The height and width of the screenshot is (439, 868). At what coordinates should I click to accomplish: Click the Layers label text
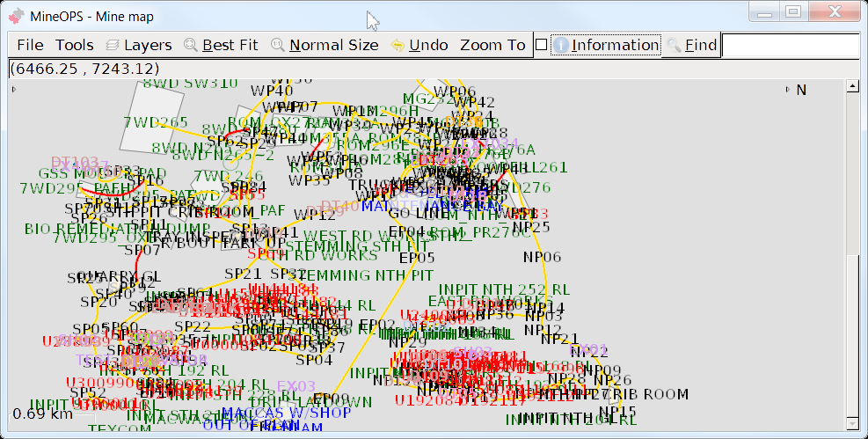(x=148, y=45)
